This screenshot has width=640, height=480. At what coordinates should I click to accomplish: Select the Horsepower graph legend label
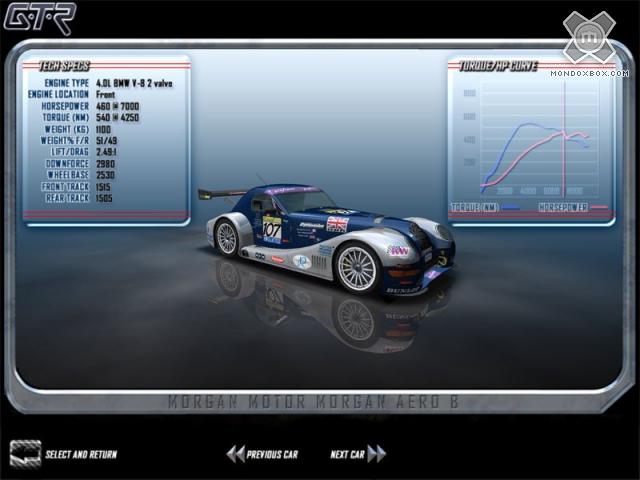click(563, 207)
